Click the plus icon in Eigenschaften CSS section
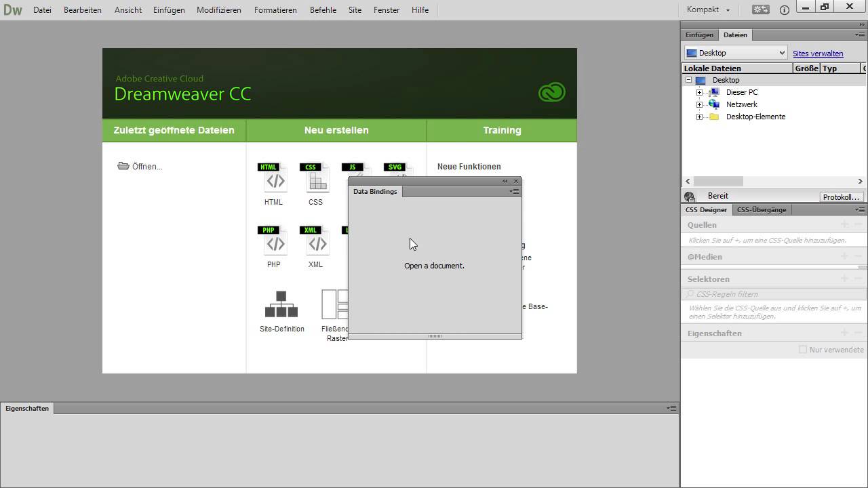This screenshot has height=488, width=868. click(844, 333)
